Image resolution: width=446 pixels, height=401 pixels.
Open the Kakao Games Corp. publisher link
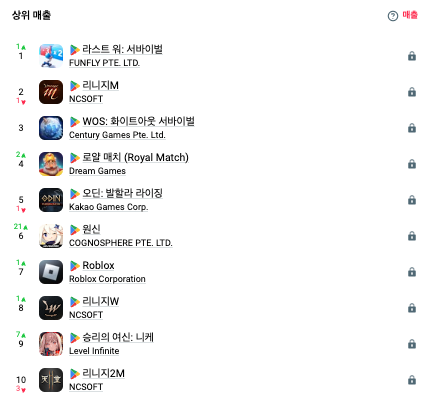pyautogui.click(x=108, y=207)
